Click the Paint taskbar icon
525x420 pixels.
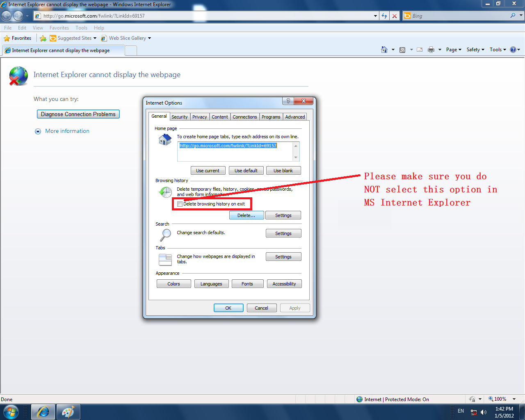coord(68,412)
